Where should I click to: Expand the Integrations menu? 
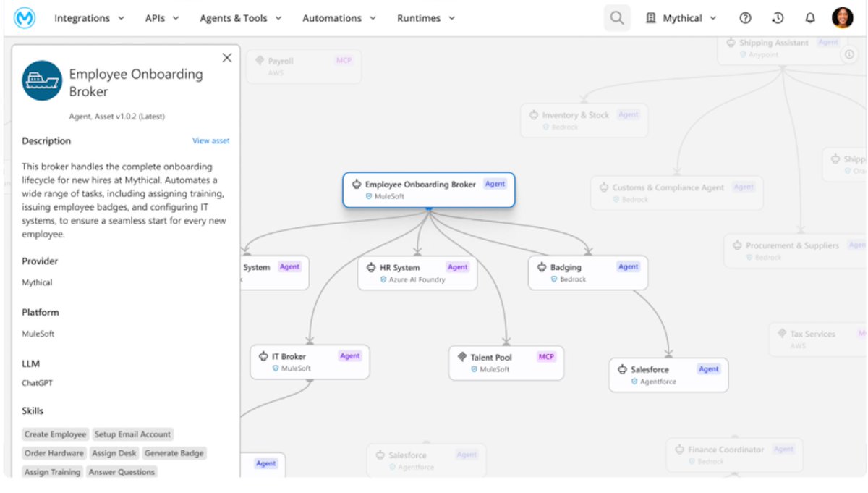(89, 18)
